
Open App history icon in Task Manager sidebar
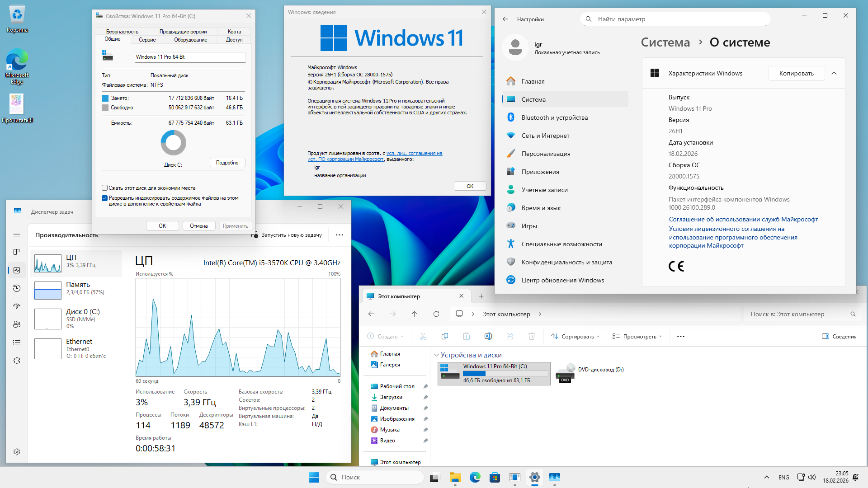tap(17, 288)
